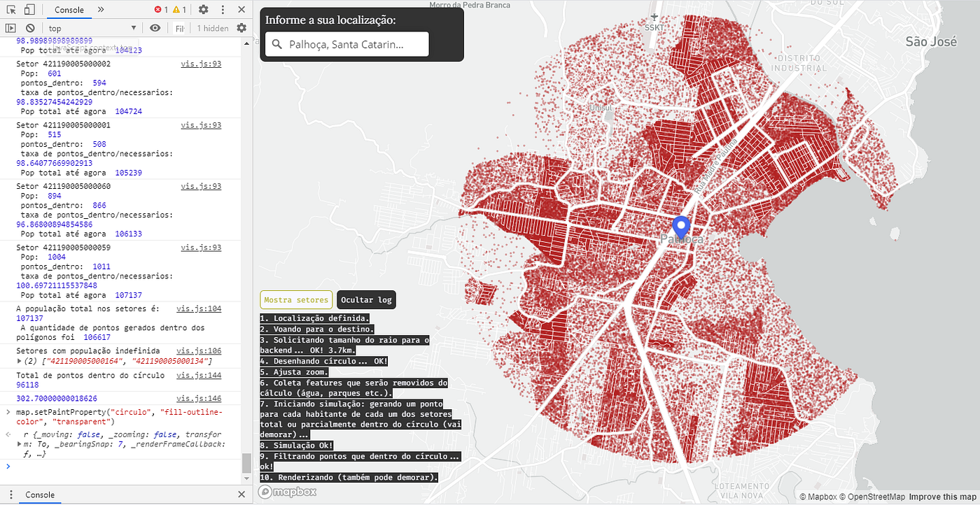Focus the location search field with Palhoça

tap(347, 44)
